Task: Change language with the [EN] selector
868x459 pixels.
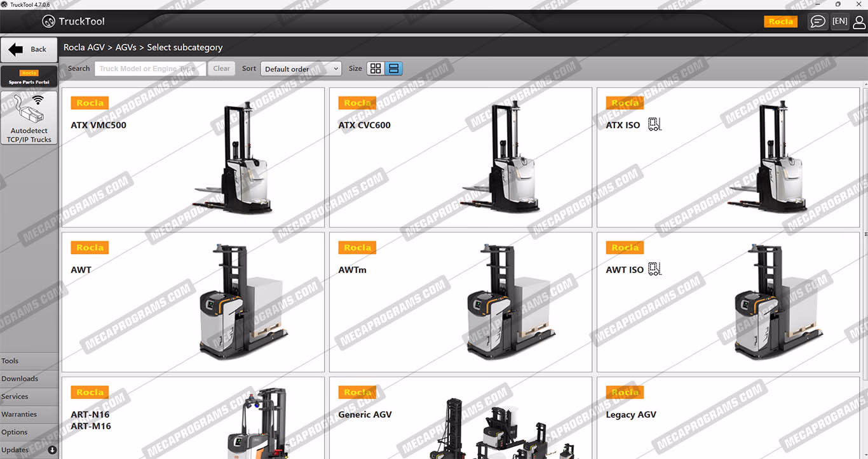Action: tap(840, 21)
